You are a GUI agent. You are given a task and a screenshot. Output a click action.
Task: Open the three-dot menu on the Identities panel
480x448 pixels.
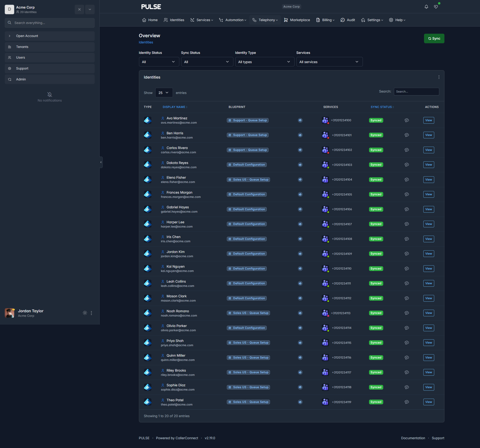[x=439, y=77]
